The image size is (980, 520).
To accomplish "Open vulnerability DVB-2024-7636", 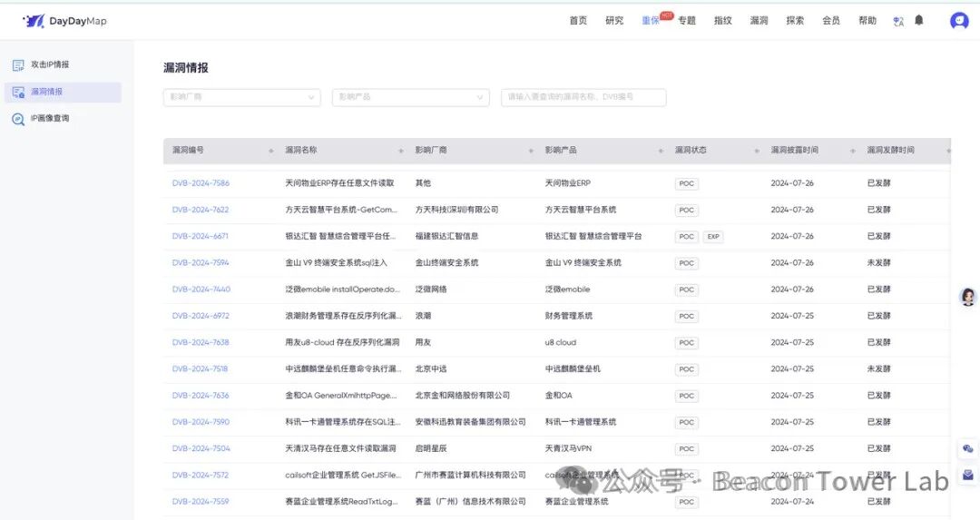I will click(201, 396).
